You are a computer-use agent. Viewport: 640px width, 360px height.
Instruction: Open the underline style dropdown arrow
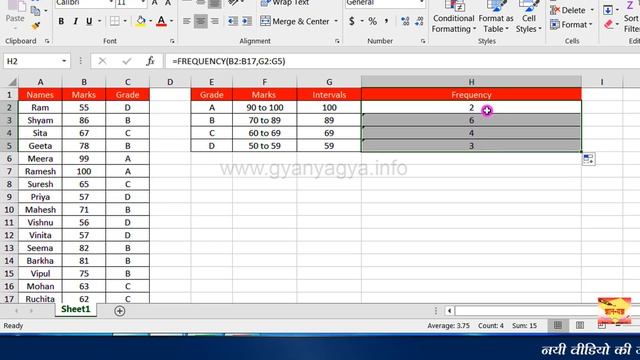point(99,21)
